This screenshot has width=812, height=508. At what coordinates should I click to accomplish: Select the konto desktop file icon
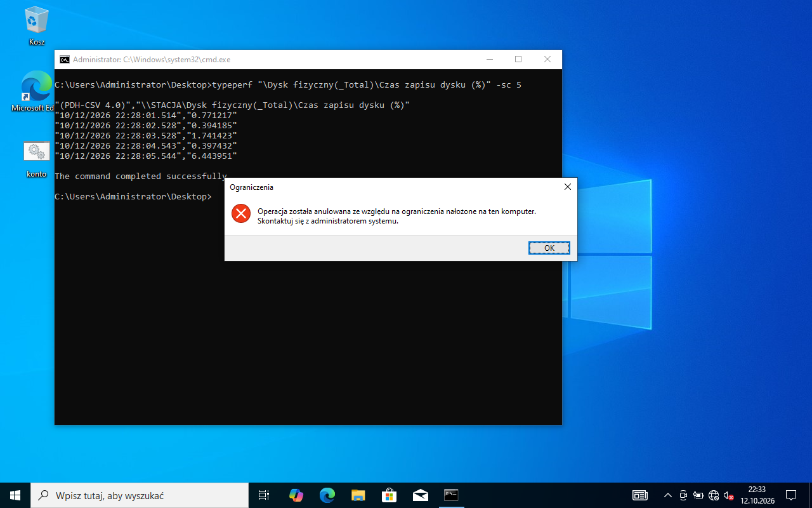[x=37, y=159]
